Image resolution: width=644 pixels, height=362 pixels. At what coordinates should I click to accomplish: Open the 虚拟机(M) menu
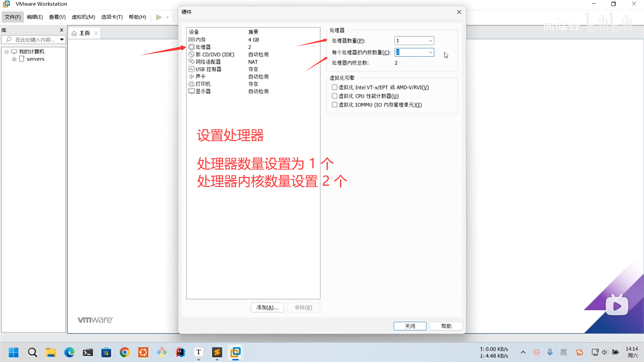click(83, 17)
